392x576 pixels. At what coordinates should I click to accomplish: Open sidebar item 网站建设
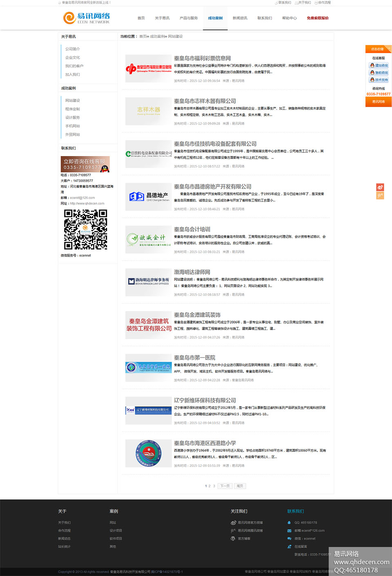click(73, 100)
